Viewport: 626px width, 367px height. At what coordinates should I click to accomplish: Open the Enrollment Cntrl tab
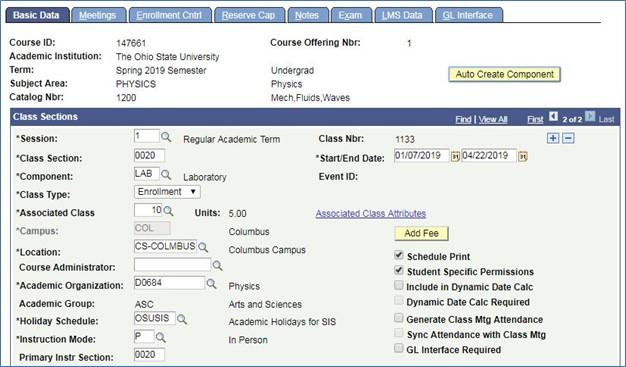tap(169, 15)
